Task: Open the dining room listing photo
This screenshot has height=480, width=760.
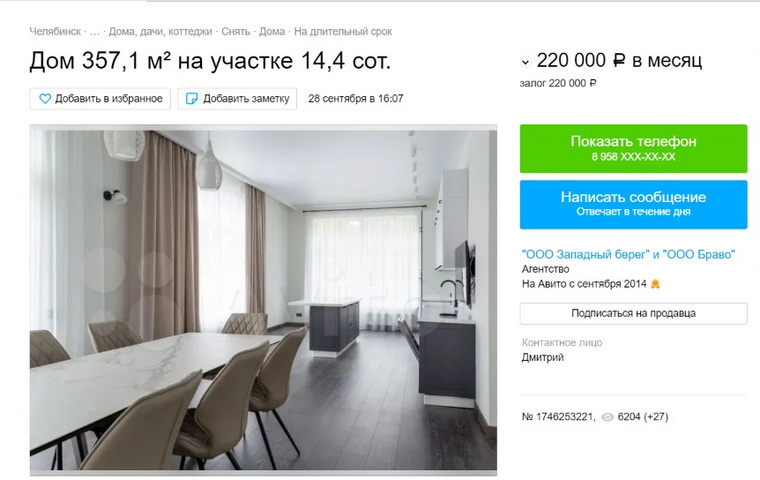Action: tap(263, 300)
